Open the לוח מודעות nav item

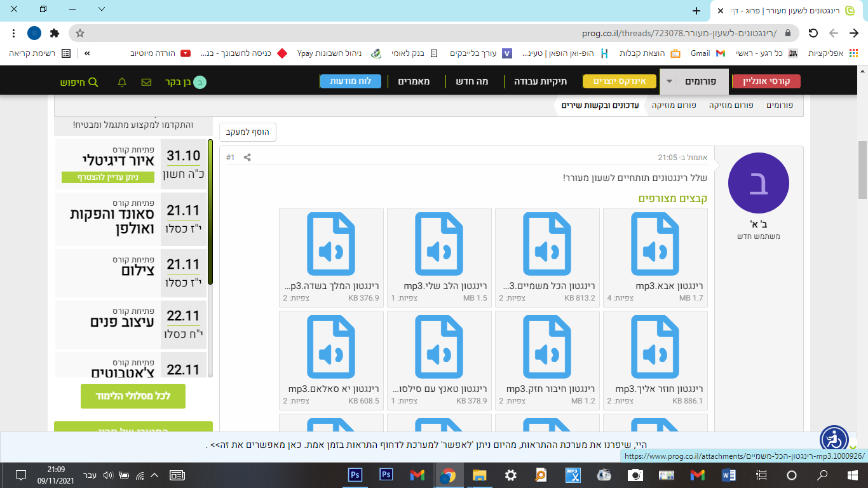tap(350, 81)
